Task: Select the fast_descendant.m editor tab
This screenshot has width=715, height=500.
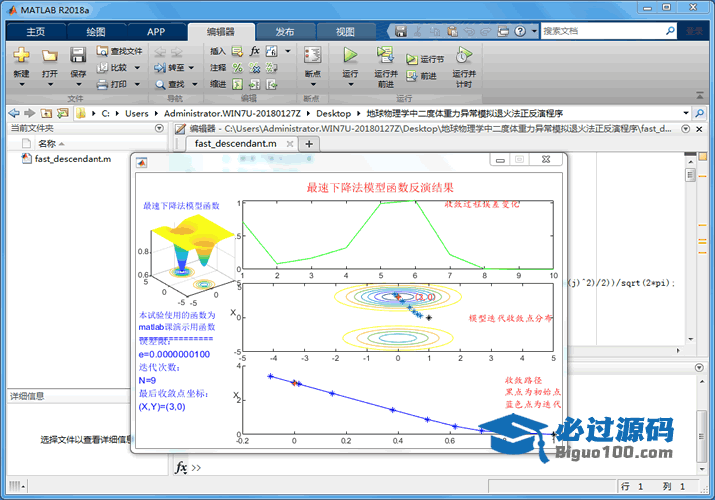Action: click(236, 144)
